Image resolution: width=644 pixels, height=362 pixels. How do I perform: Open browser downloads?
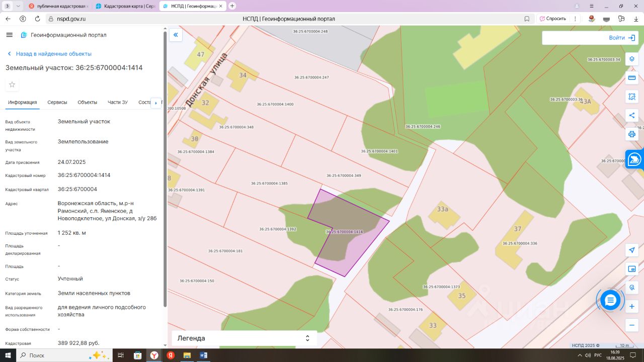click(x=636, y=19)
